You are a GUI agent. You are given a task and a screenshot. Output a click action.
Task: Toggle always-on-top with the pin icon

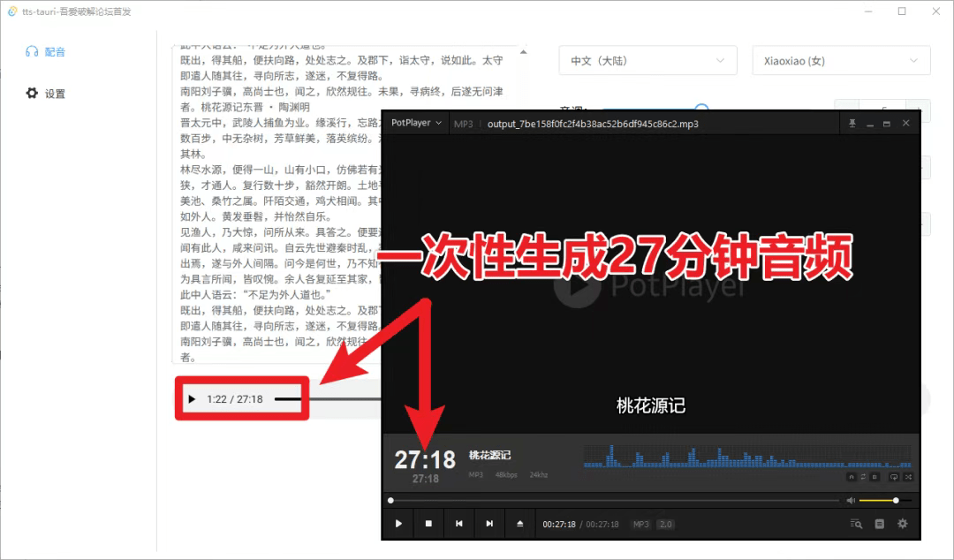(852, 123)
